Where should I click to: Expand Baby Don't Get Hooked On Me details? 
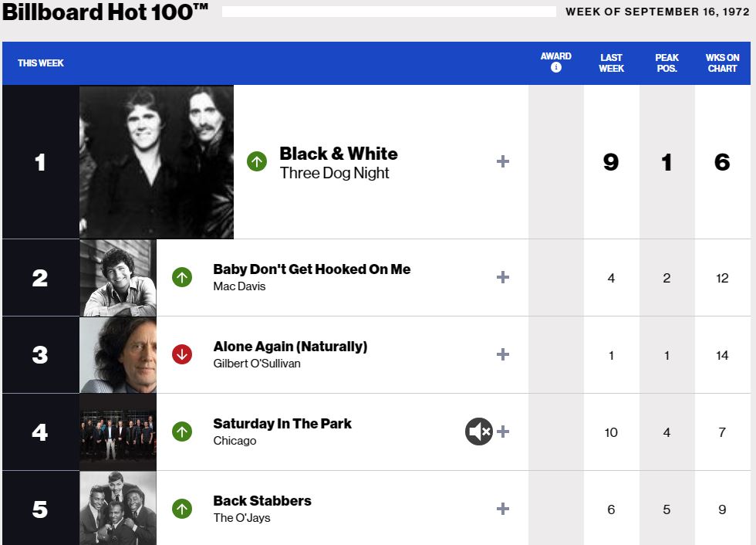503,277
